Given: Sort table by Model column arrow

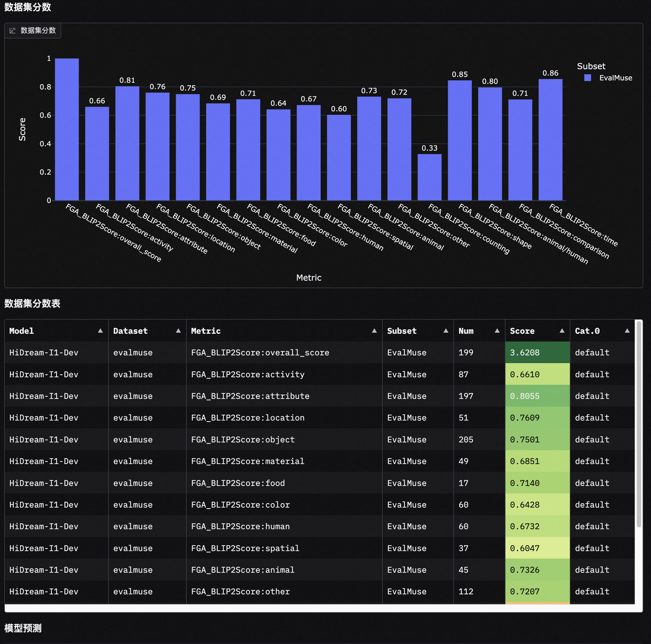Looking at the screenshot, I should tap(100, 331).
